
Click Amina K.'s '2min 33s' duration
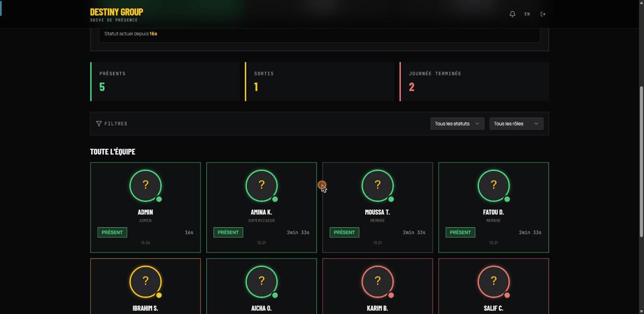click(298, 233)
